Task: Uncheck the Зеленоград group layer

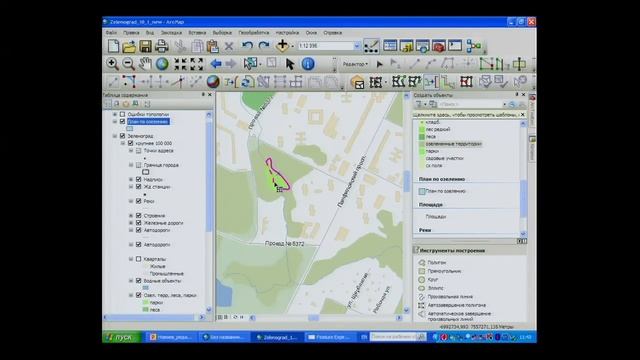Action: (122, 136)
